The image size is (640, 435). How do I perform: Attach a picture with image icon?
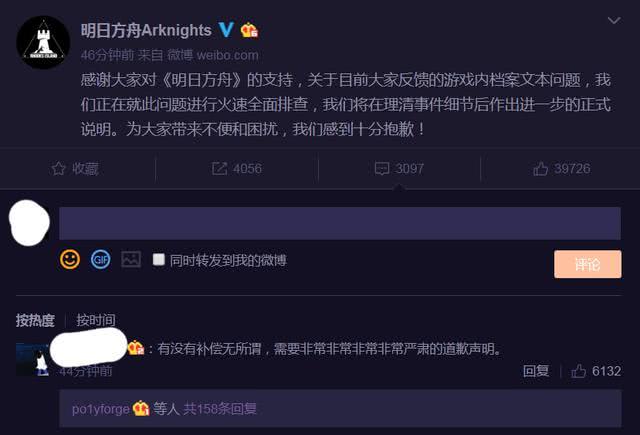click(x=131, y=259)
